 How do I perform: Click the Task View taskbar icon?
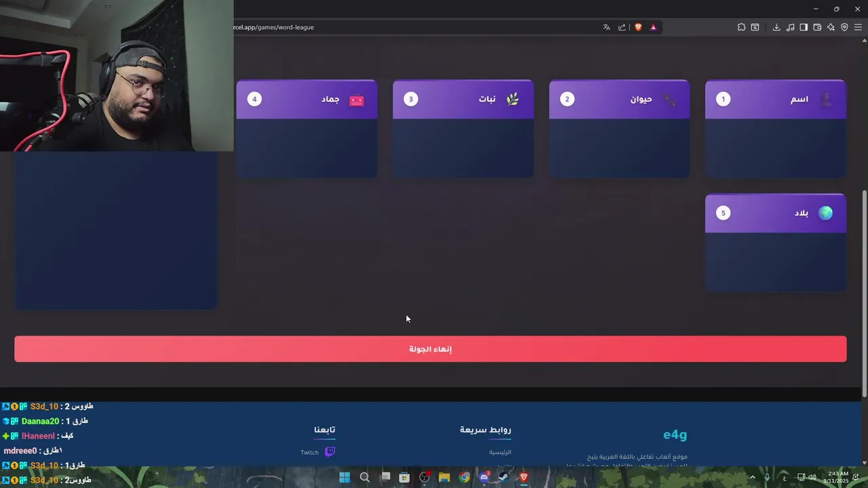click(385, 477)
